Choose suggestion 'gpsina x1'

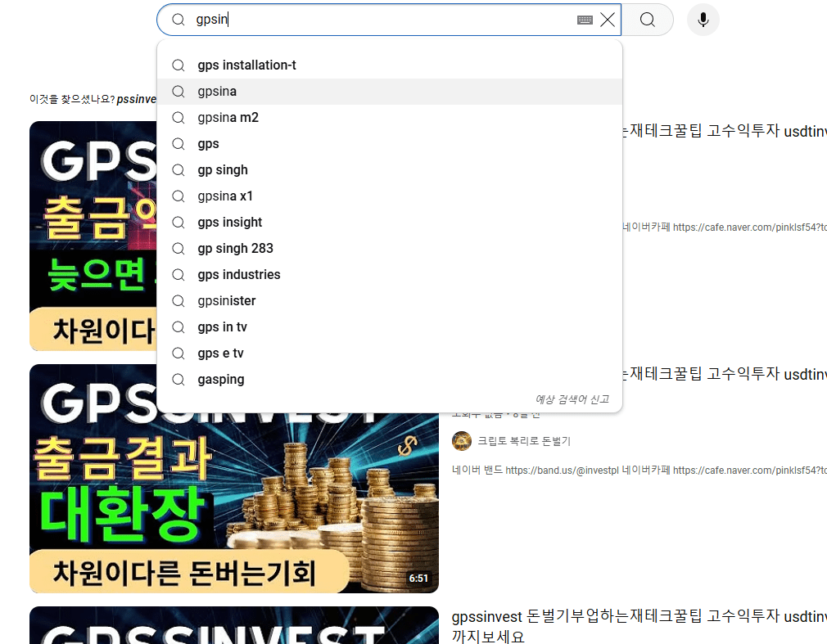[x=390, y=196]
